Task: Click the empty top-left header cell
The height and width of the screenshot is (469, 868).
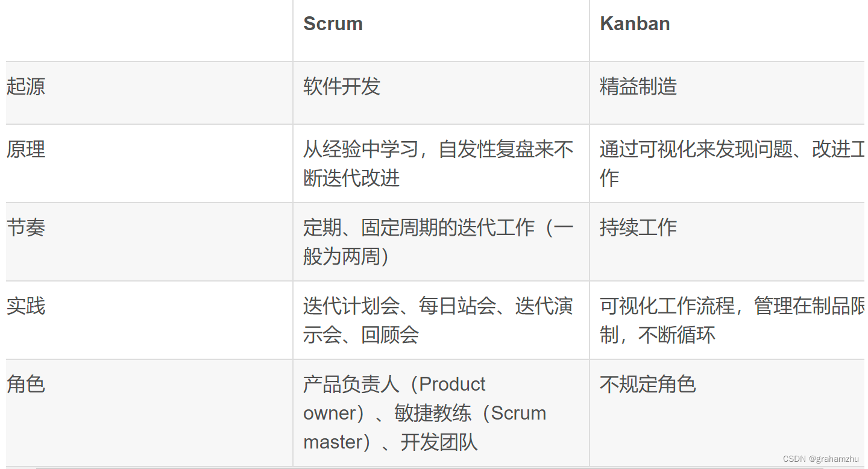Action: click(149, 30)
